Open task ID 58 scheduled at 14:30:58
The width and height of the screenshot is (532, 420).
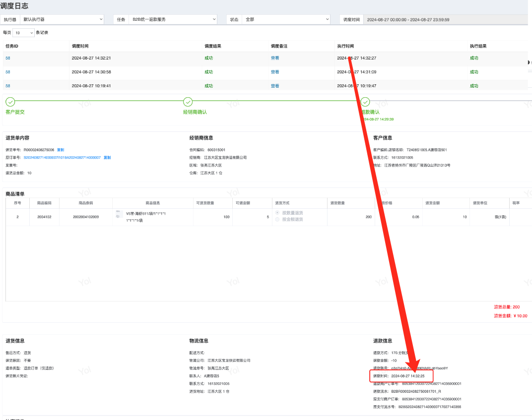[8, 72]
